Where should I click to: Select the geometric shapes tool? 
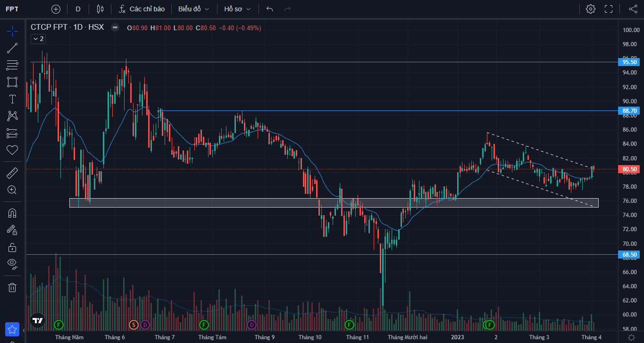(12, 82)
